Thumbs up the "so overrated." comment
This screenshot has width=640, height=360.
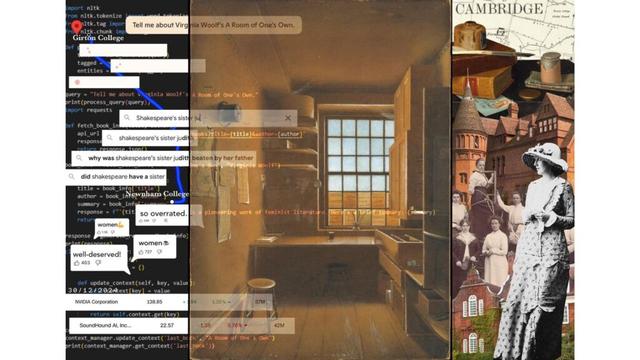click(141, 221)
